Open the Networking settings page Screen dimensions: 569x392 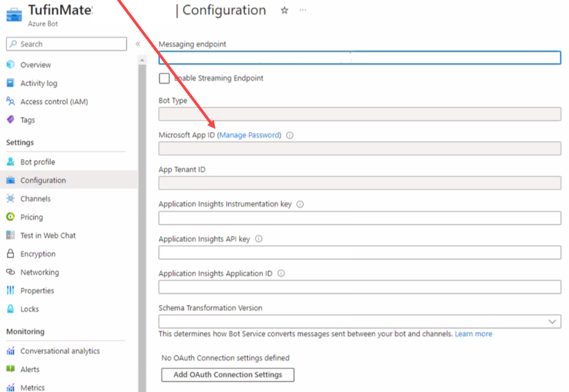39,273
